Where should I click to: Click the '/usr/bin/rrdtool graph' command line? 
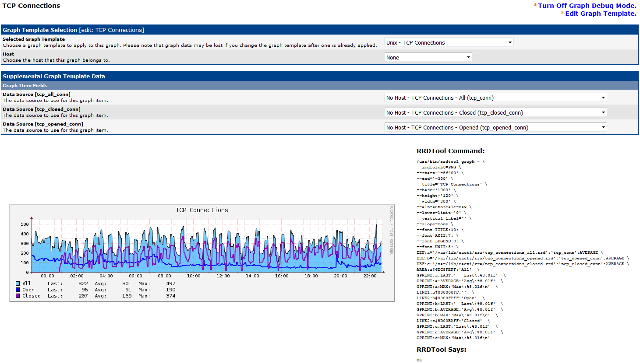(x=450, y=161)
